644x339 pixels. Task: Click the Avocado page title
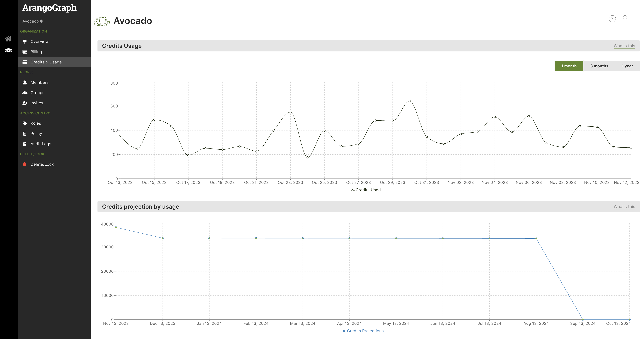click(133, 21)
